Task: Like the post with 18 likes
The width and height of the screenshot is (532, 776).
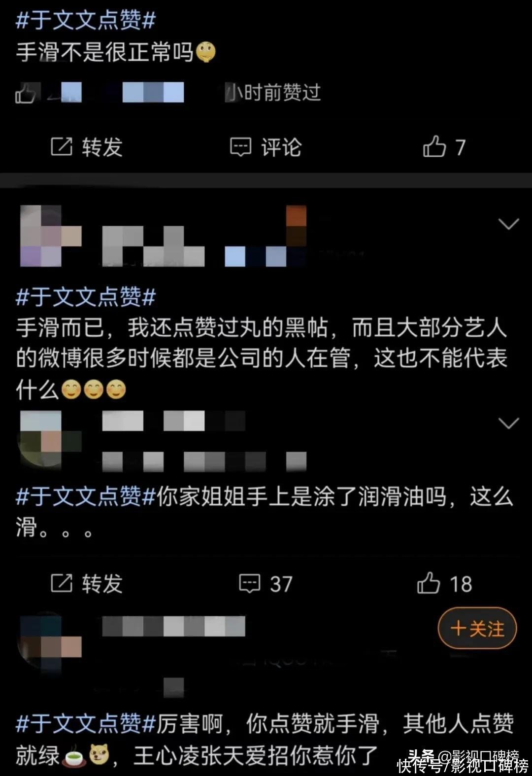Action: coord(444,584)
